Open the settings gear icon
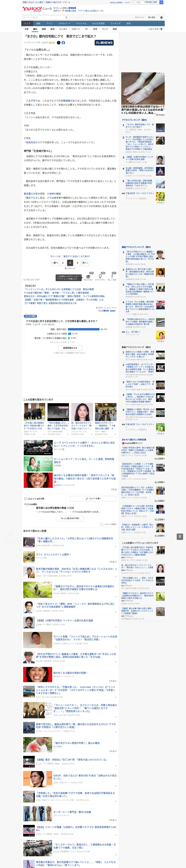 pyautogui.click(x=161, y=17)
